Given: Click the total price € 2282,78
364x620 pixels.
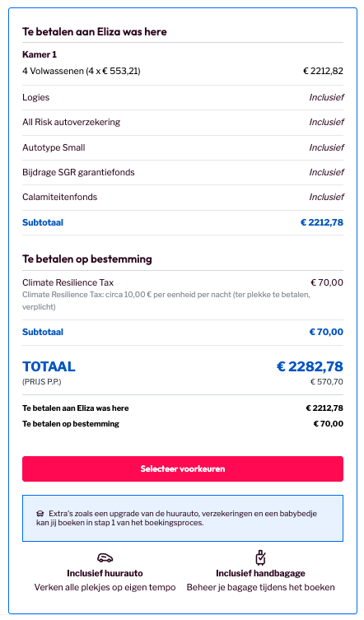Looking at the screenshot, I should click(x=310, y=366).
